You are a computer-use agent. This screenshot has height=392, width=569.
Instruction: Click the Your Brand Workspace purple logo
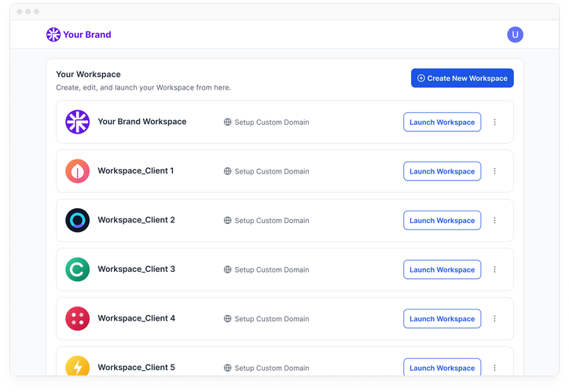[x=77, y=122]
